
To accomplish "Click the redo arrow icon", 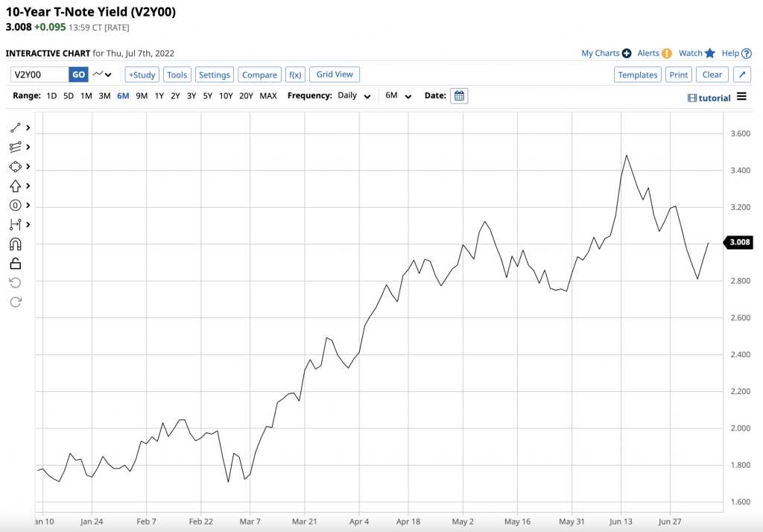I will (15, 303).
